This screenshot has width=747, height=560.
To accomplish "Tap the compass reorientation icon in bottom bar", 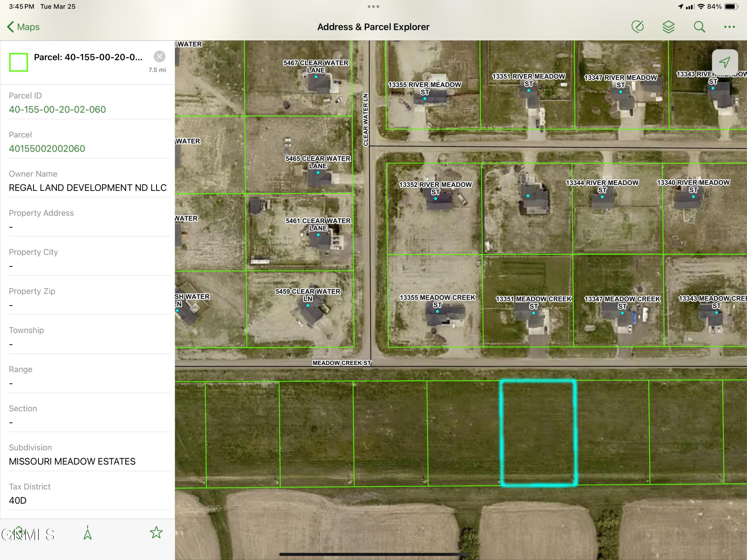I will click(x=87, y=533).
